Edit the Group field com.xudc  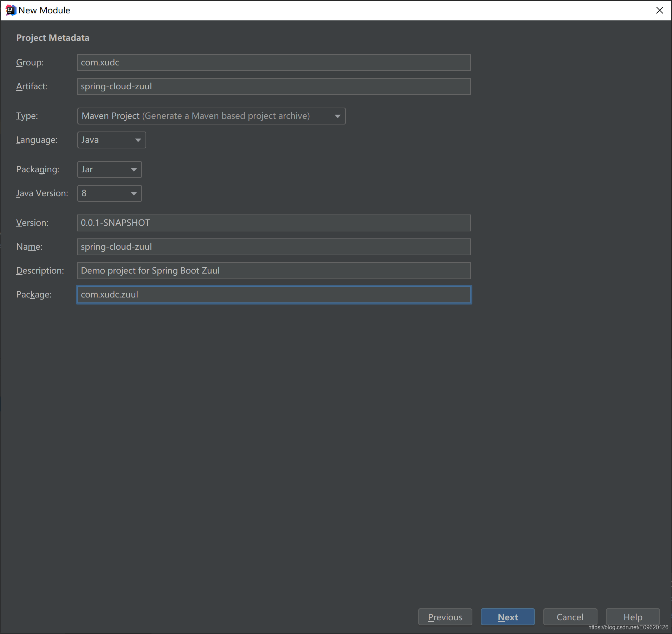[274, 63]
